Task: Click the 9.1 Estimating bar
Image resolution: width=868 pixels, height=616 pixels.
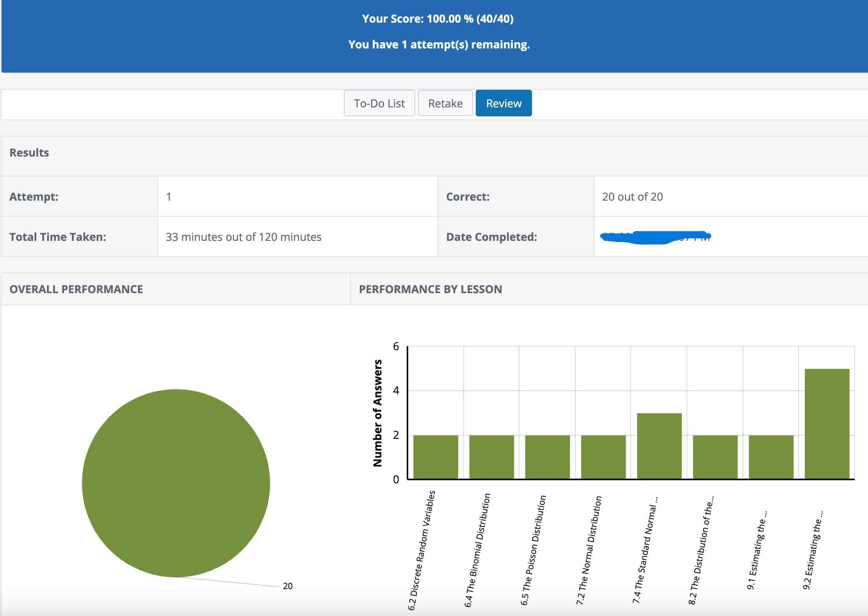Action: click(771, 457)
